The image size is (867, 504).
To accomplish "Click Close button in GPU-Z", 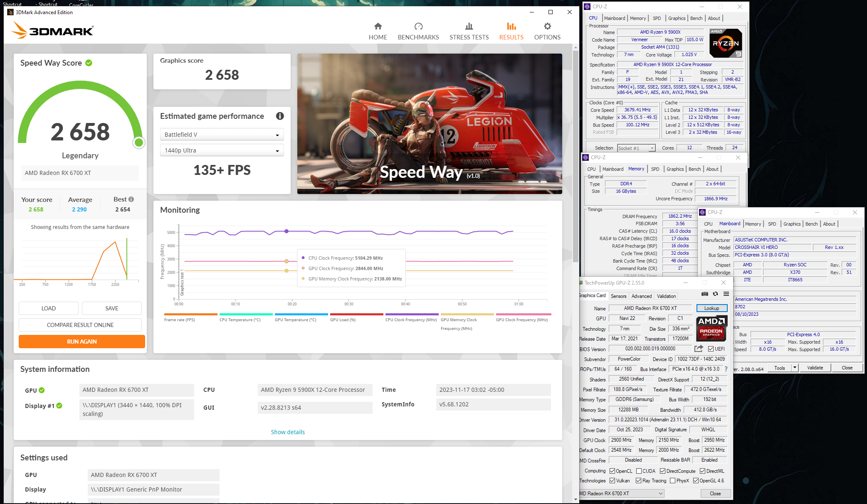I will click(715, 493).
